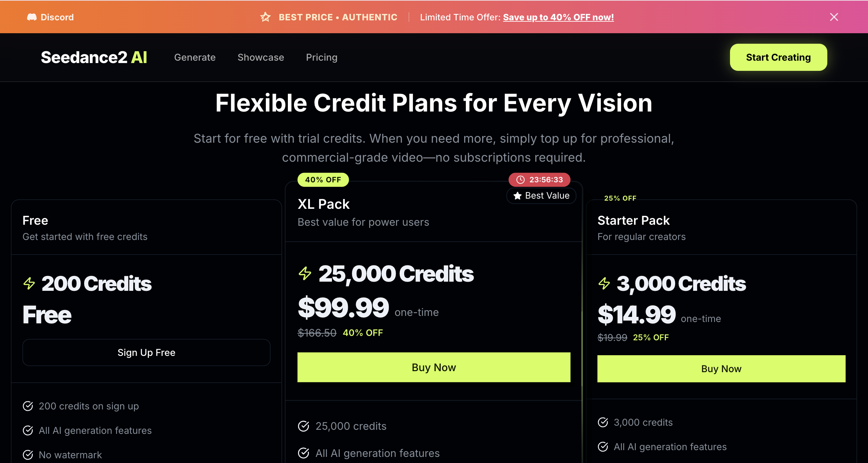Buy the XL Pack now
The width and height of the screenshot is (868, 463).
pyautogui.click(x=434, y=367)
